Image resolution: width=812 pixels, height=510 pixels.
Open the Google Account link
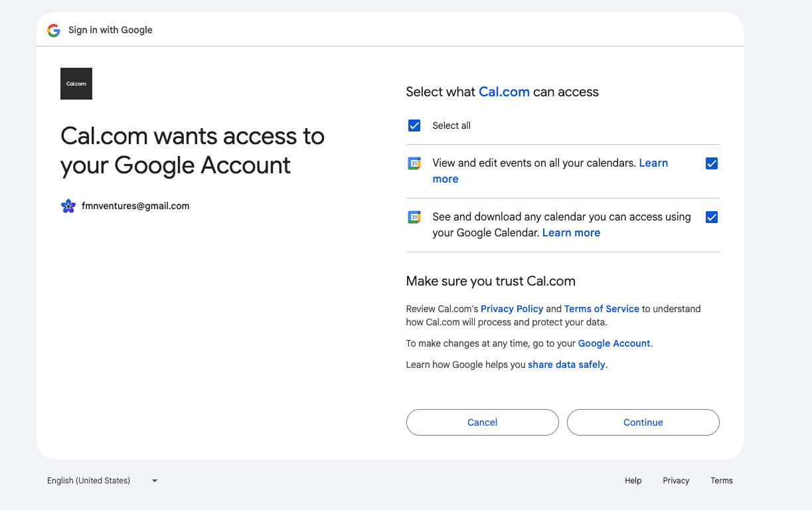pos(613,343)
